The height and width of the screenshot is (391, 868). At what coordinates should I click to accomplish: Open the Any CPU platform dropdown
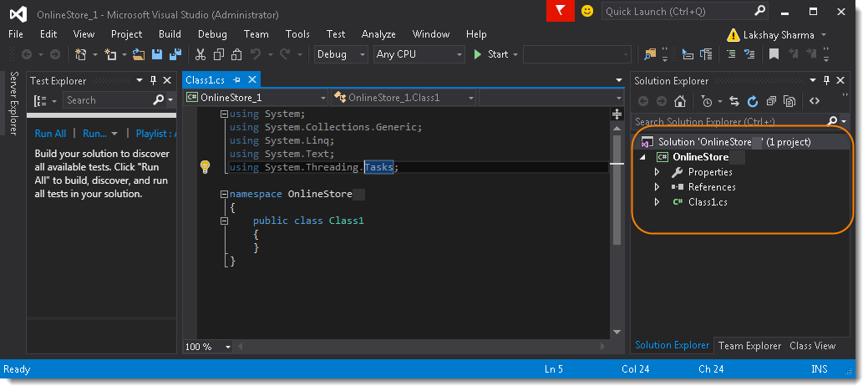(419, 54)
